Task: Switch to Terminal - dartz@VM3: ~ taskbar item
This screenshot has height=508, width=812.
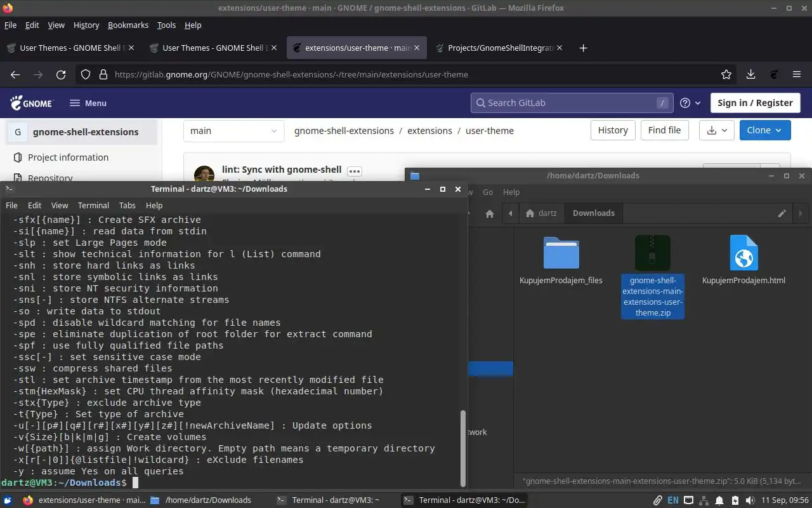Action: [x=336, y=500]
